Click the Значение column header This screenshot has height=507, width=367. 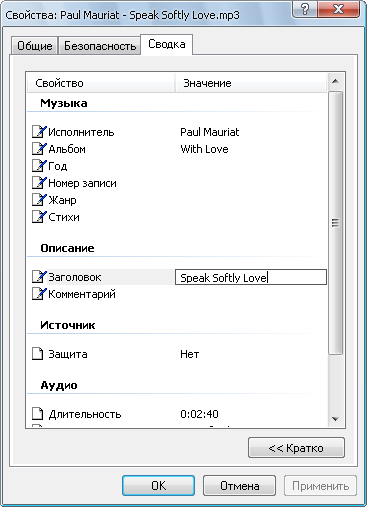pyautogui.click(x=251, y=83)
